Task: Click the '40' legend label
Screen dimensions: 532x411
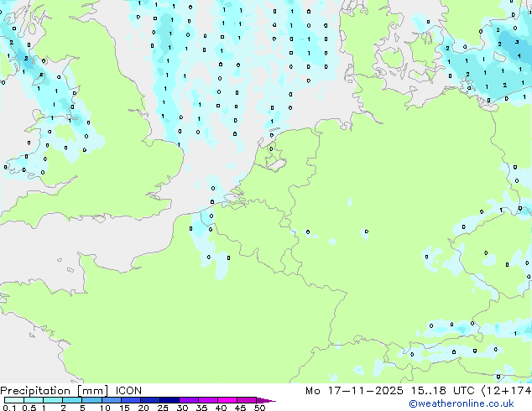Action: click(x=221, y=408)
